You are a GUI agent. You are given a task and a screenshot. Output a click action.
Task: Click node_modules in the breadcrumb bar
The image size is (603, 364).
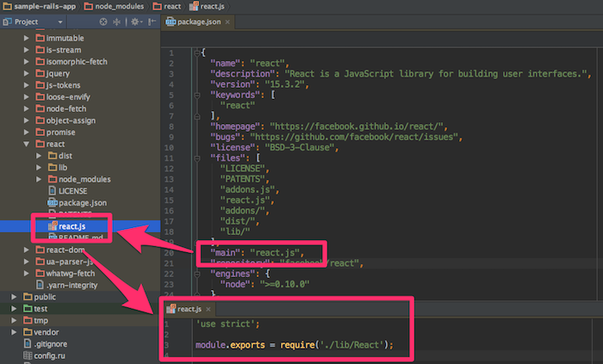tap(114, 6)
